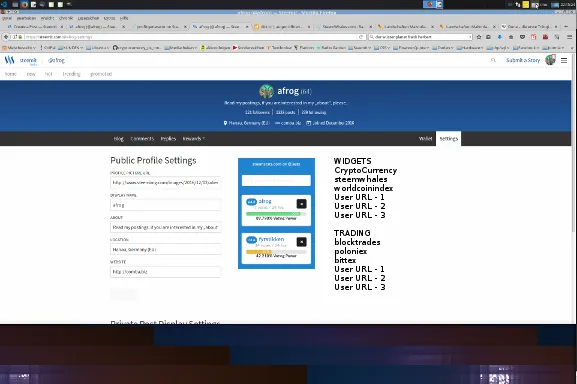Open the site search magnifier icon
This screenshot has height=384, width=577.
(493, 60)
